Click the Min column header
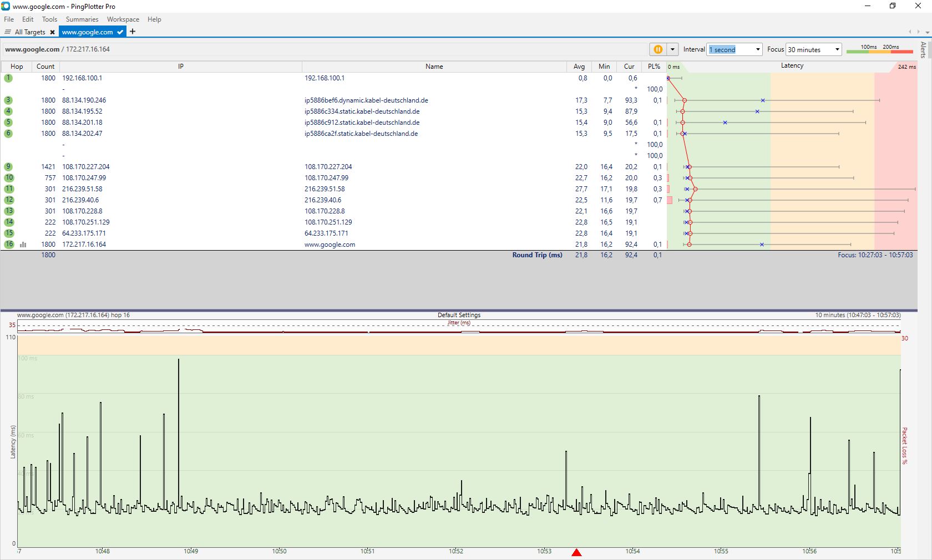 pos(604,67)
